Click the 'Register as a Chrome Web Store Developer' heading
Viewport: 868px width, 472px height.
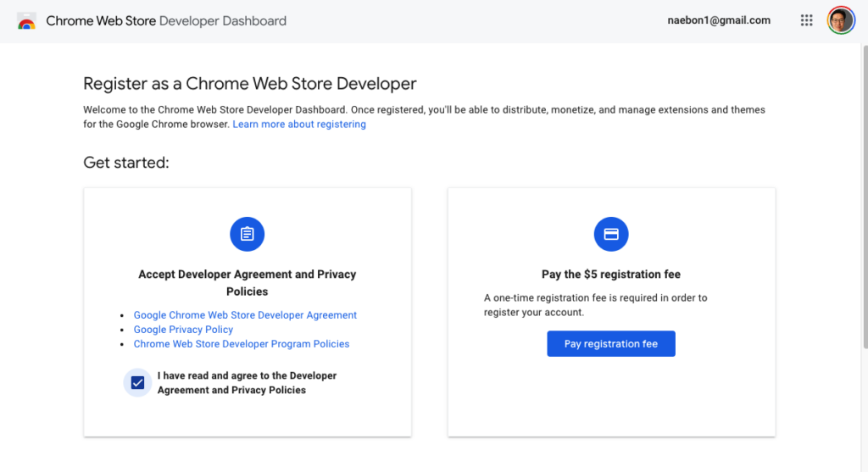click(250, 84)
